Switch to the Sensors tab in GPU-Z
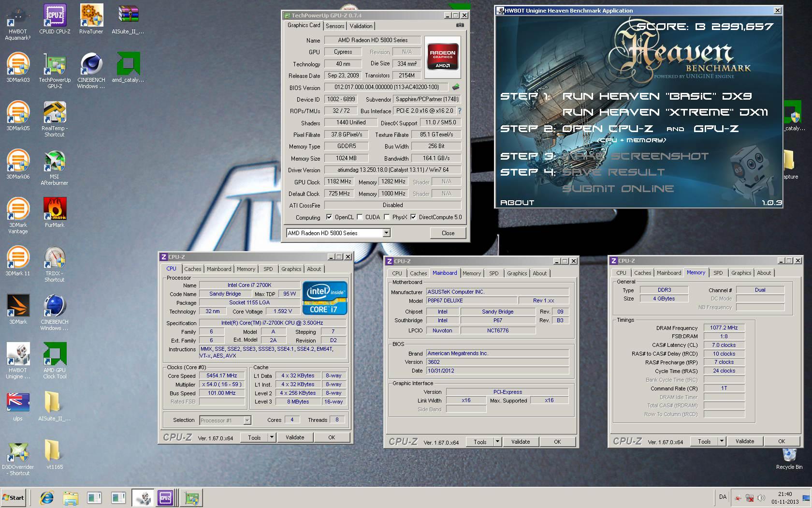 pos(335,26)
